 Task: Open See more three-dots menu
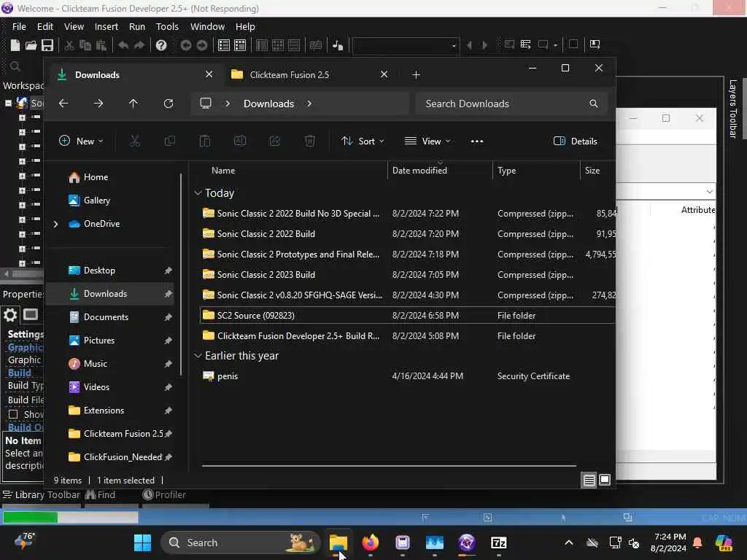point(477,141)
